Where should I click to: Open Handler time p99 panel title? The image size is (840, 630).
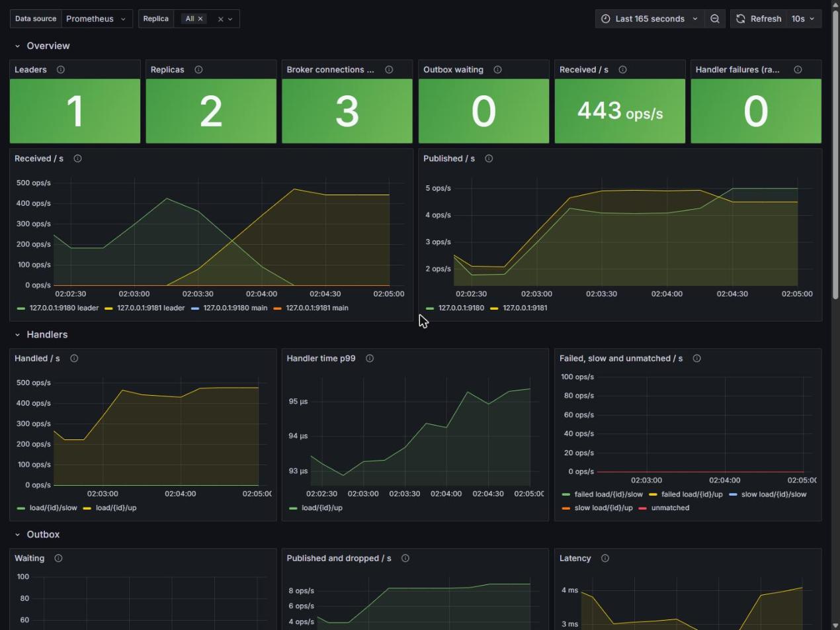tap(321, 358)
